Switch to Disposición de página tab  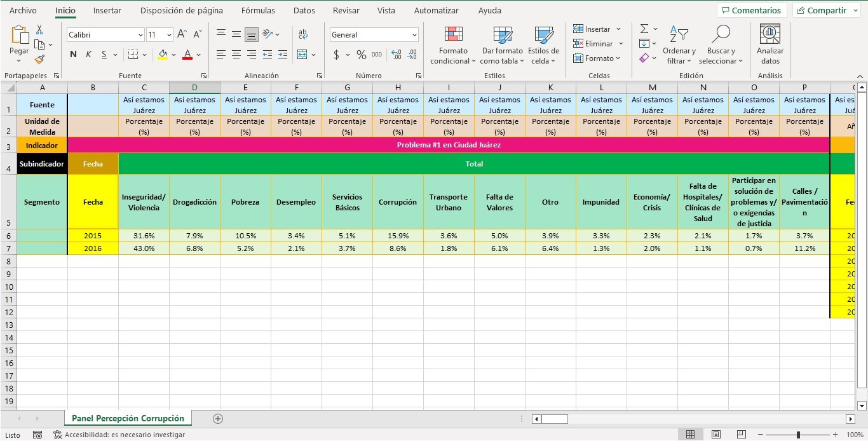tap(181, 11)
